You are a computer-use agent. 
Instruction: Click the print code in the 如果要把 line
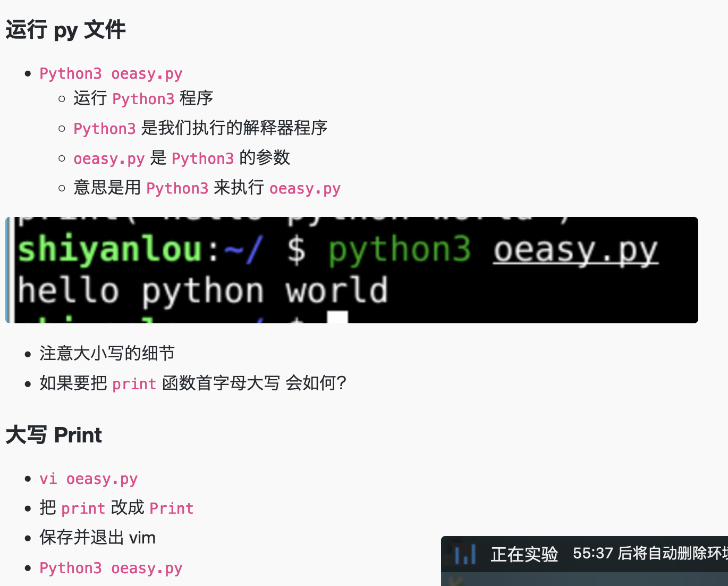pos(134,384)
